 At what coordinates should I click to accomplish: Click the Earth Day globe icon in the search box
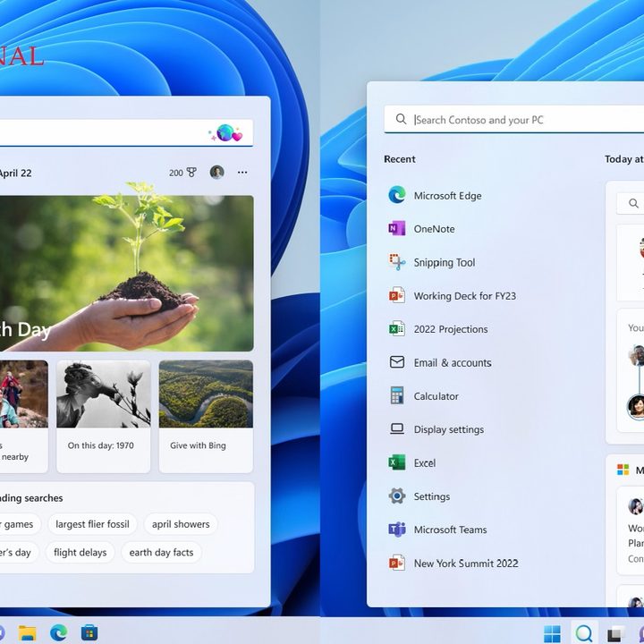pyautogui.click(x=225, y=132)
